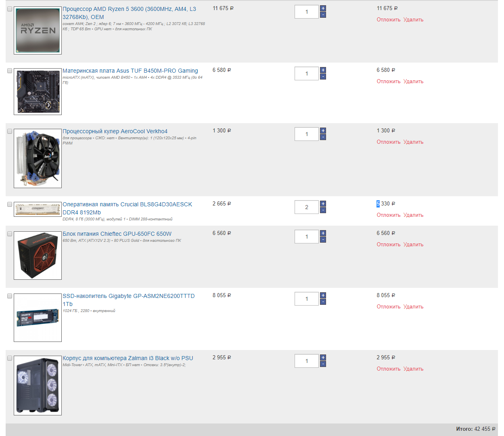Image resolution: width=504 pixels, height=436 pixels.
Task: Click the Chieftec power supply image
Action: [38, 256]
